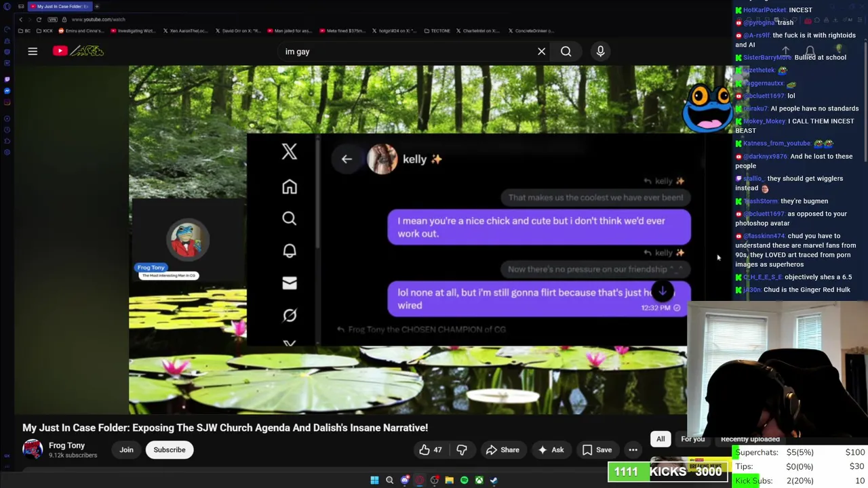Select the 'Recently uploaded' chip
The image size is (868, 488).
(750, 439)
